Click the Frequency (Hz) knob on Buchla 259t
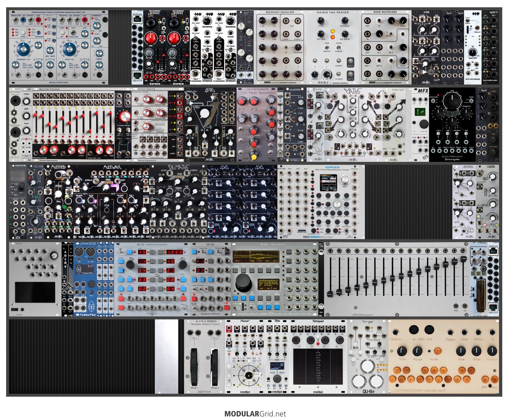 click(24, 49)
